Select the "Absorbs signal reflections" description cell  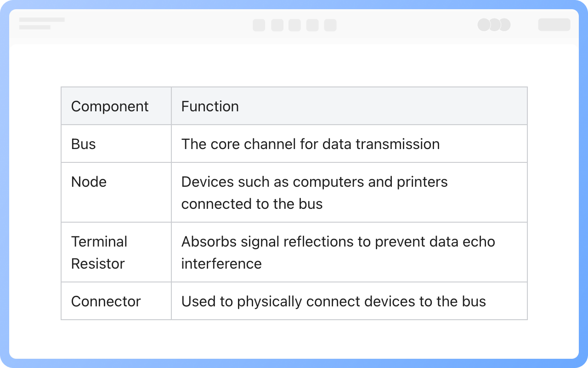(x=338, y=253)
